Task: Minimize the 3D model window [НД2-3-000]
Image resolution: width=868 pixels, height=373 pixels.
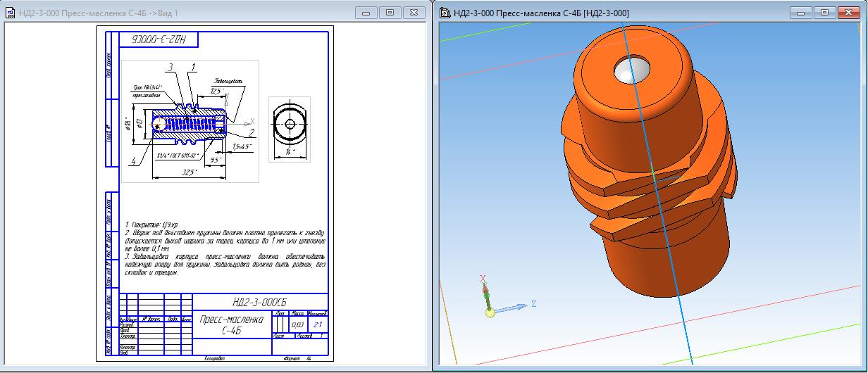Action: click(x=800, y=13)
